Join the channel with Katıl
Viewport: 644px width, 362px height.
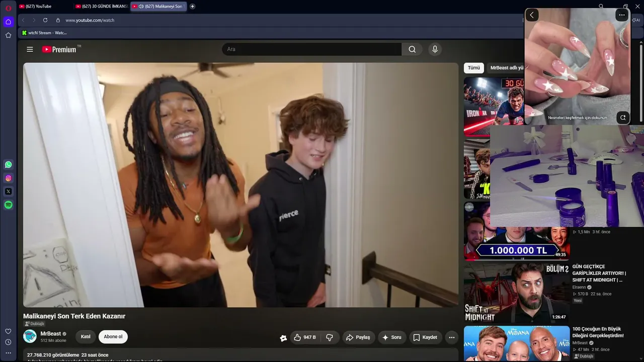[86, 337]
